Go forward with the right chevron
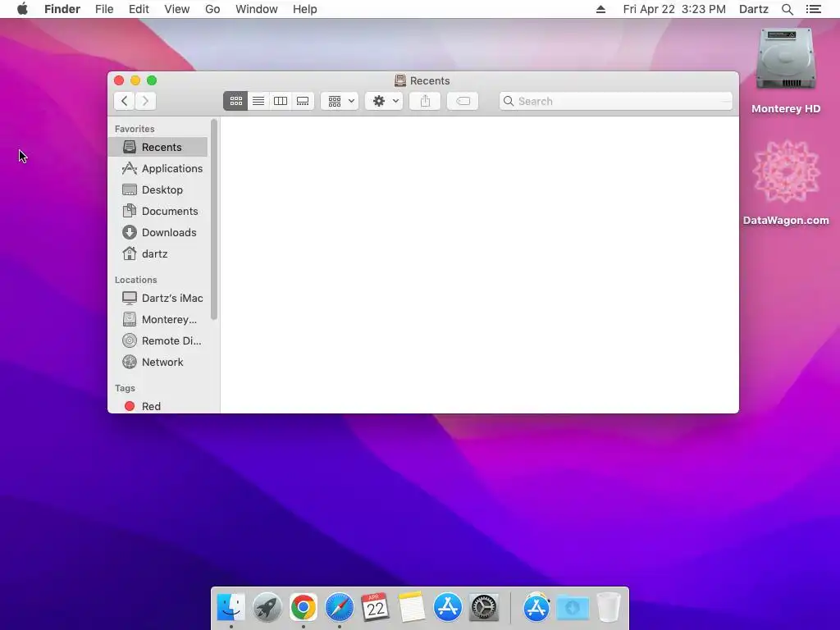840x630 pixels. 145,101
